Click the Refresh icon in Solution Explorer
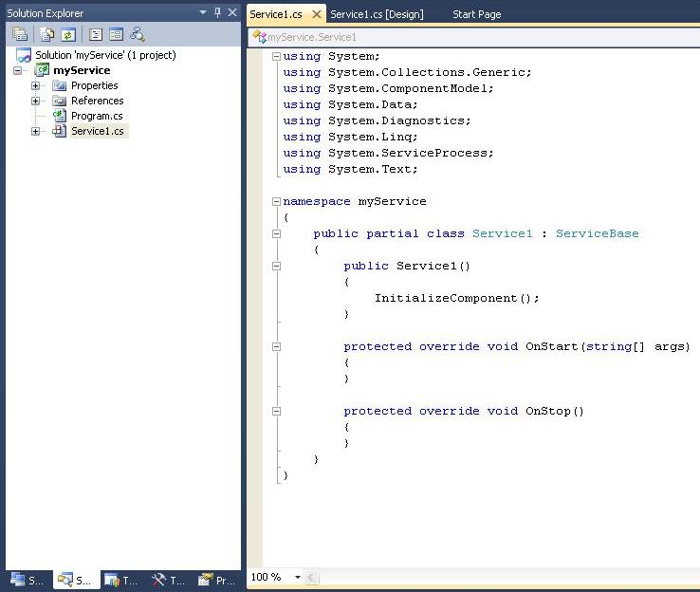Screen dimensions: 700x592 (x=68, y=34)
